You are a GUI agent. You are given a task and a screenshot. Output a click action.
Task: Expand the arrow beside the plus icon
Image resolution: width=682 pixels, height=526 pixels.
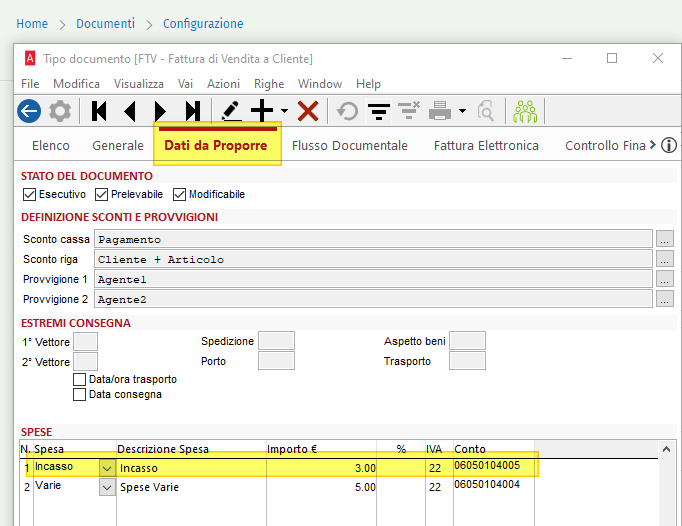[x=284, y=111]
